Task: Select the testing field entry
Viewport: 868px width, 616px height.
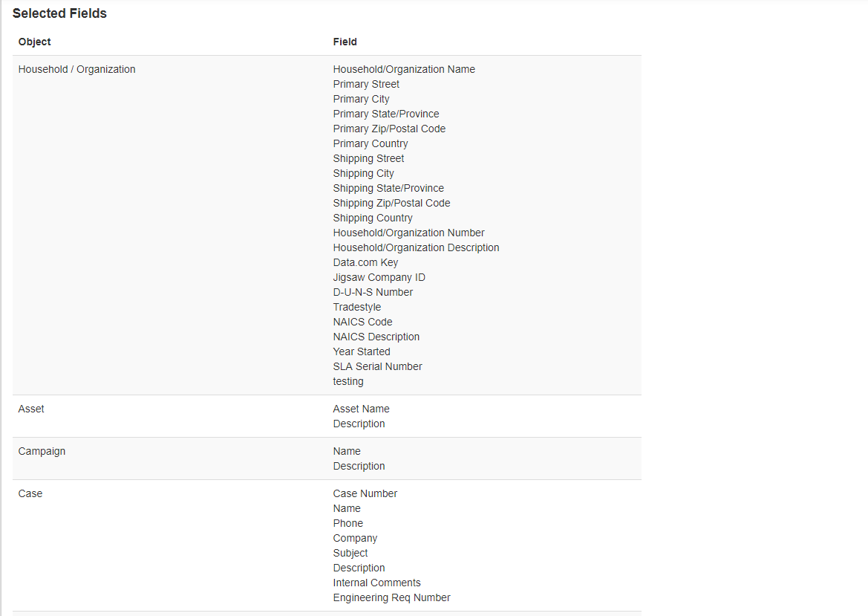Action: [348, 382]
